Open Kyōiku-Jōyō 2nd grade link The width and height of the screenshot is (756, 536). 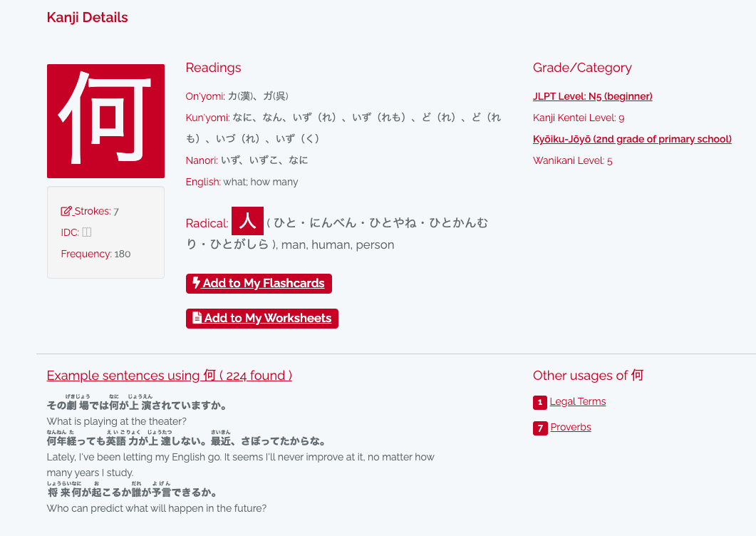click(x=632, y=139)
